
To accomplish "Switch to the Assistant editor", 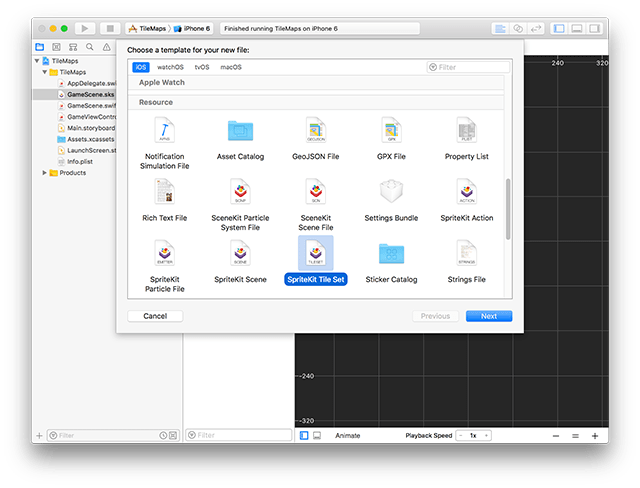I will pyautogui.click(x=518, y=29).
